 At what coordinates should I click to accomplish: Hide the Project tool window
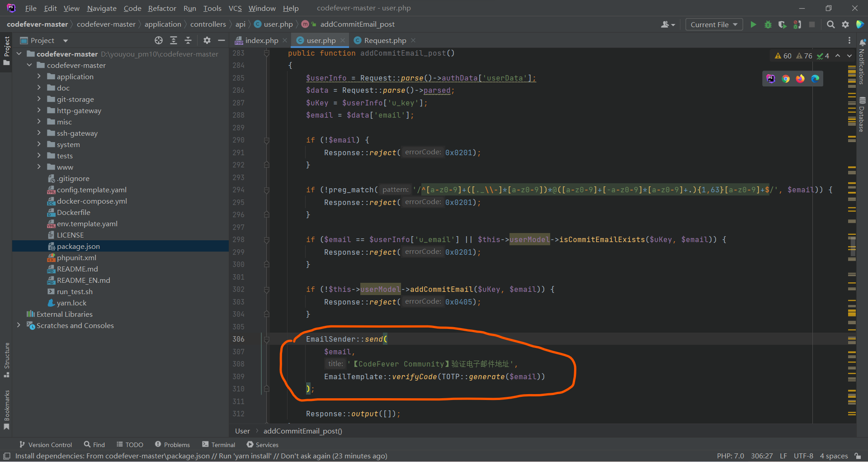coord(222,41)
